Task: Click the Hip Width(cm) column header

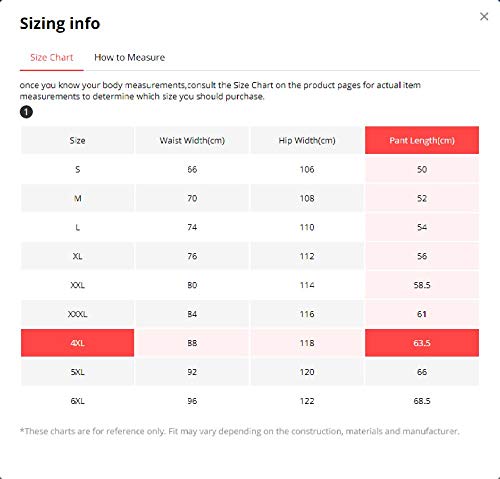Action: coord(307,140)
